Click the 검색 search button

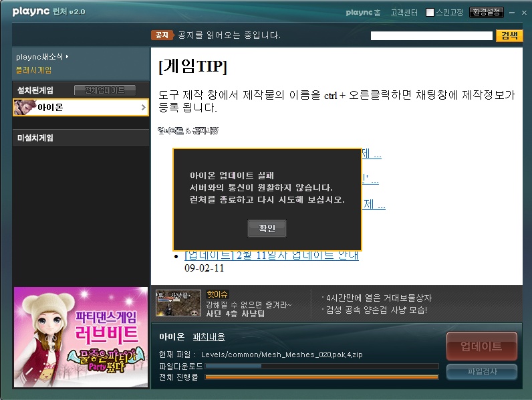(x=509, y=35)
